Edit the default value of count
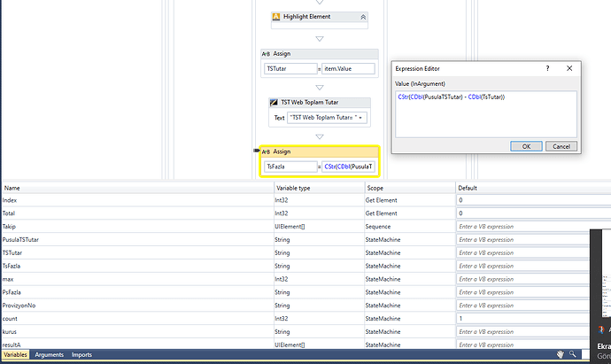The width and height of the screenshot is (611, 364). pyautogui.click(x=523, y=319)
